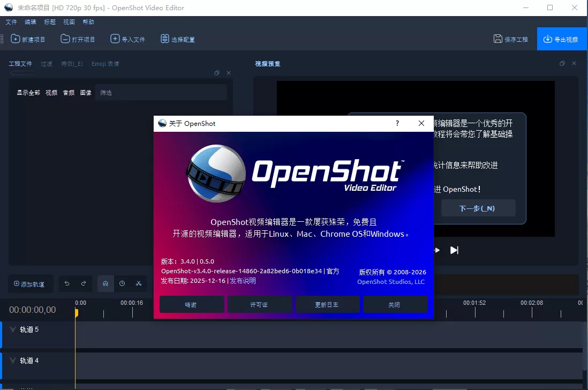Click 下一步(_N) in tutorial popup
Image resolution: width=588 pixels, height=390 pixels.
click(x=478, y=208)
